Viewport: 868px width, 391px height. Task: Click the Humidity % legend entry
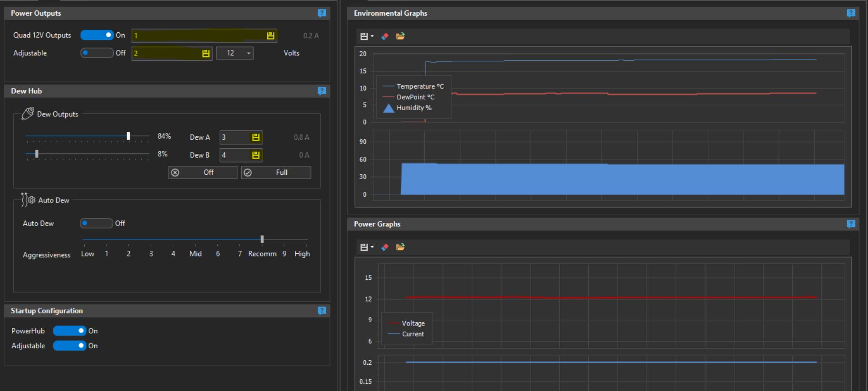[x=407, y=108]
